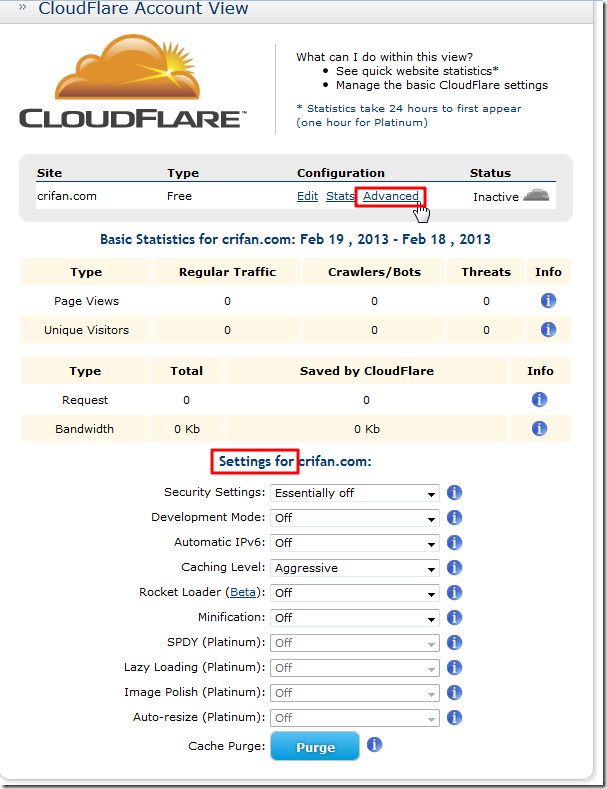Open info for Auto-resize (Platinum)
Viewport: 607px width, 789px height.
pyautogui.click(x=454, y=718)
